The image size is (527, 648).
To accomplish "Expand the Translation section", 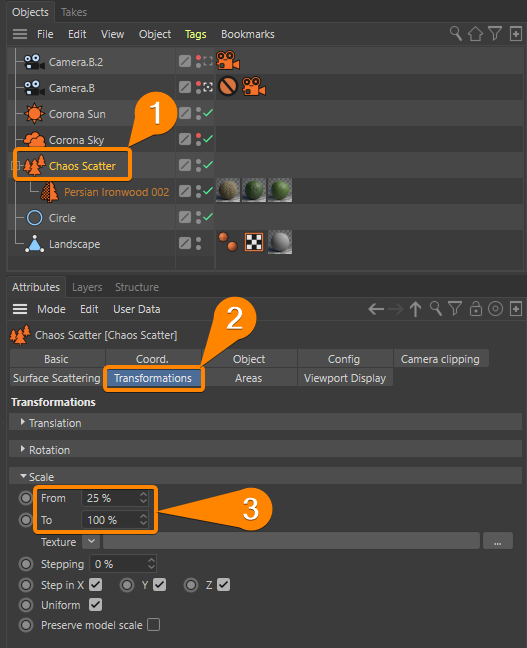I will click(x=23, y=422).
